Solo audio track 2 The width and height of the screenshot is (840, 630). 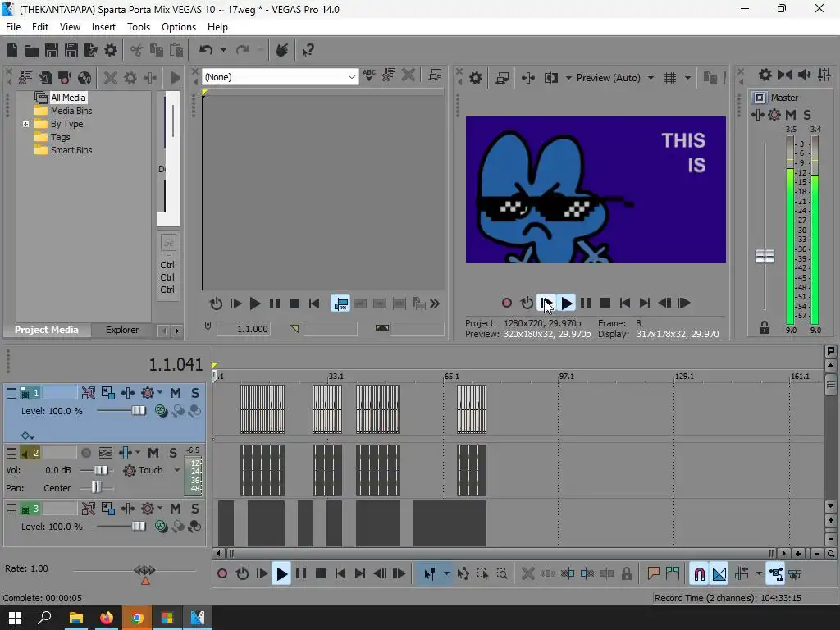(173, 453)
